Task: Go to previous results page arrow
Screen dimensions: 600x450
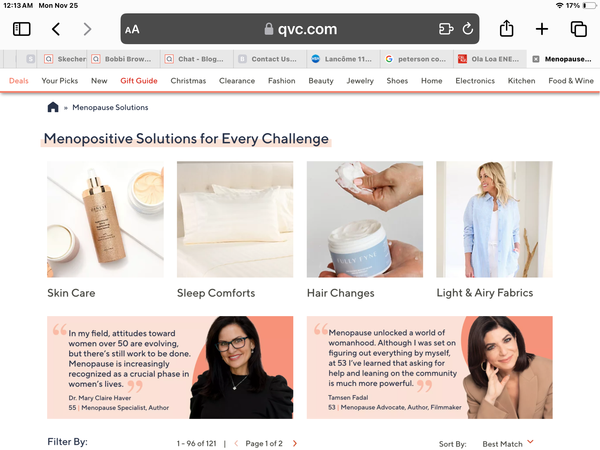Action: (236, 443)
